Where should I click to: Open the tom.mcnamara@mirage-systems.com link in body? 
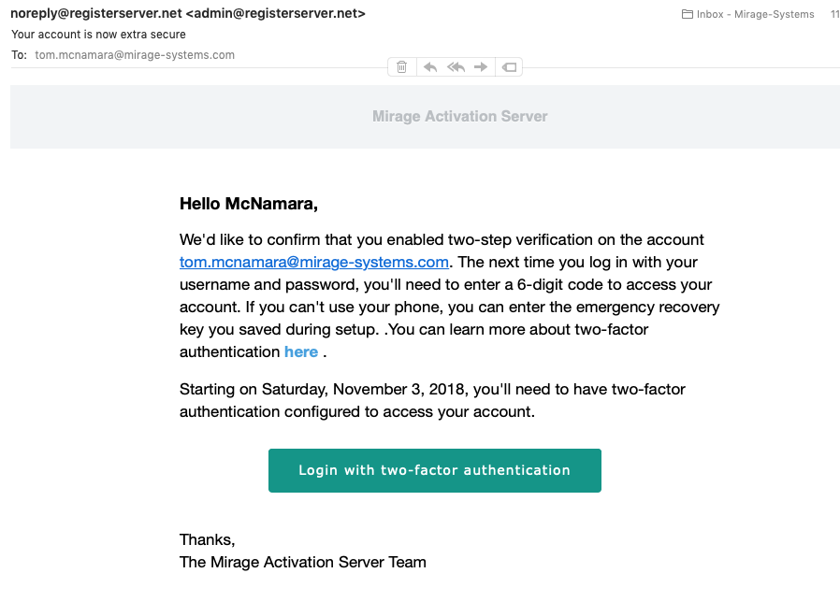pos(314,262)
